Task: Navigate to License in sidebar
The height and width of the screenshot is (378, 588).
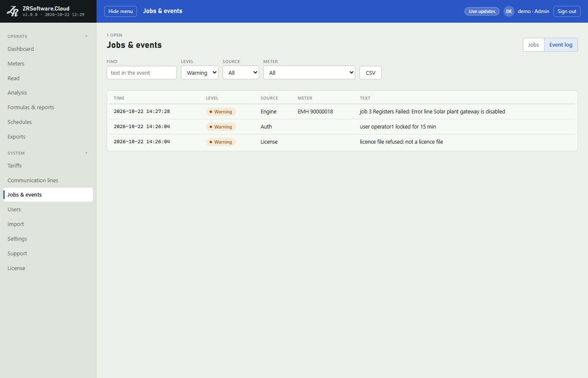Action: (48, 268)
